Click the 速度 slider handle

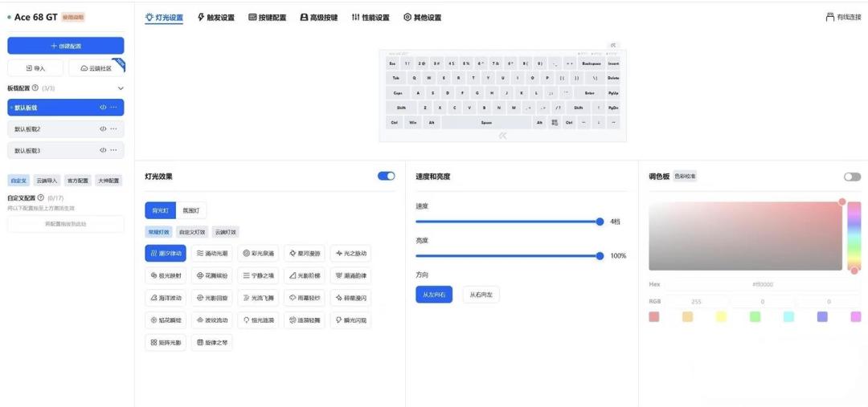(x=600, y=222)
